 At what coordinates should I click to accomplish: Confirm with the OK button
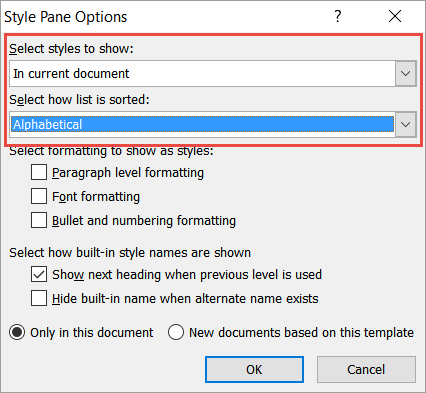pos(254,369)
